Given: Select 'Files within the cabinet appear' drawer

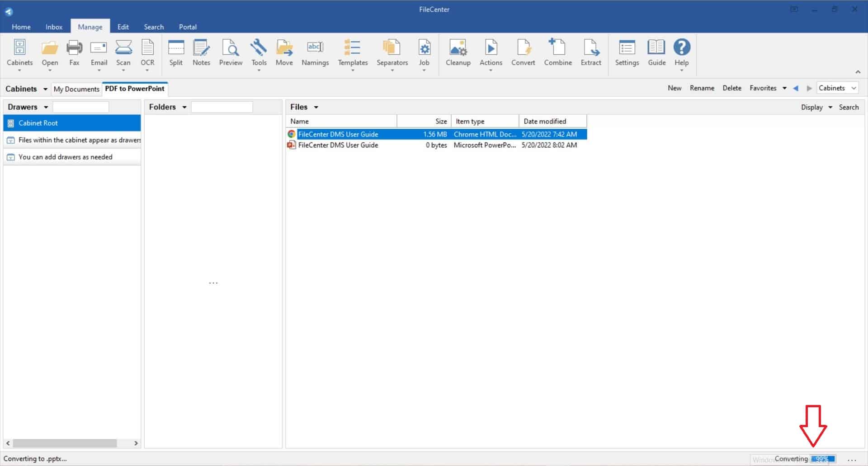Looking at the screenshot, I should tap(72, 140).
